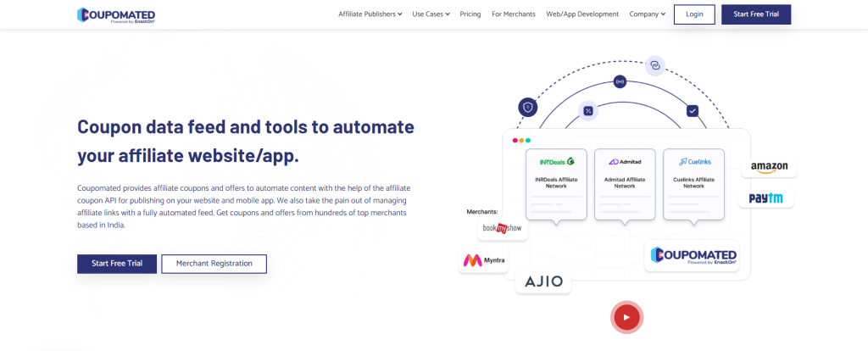The width and height of the screenshot is (868, 351).
Task: Click the Paytm merchant logo
Action: 765,198
